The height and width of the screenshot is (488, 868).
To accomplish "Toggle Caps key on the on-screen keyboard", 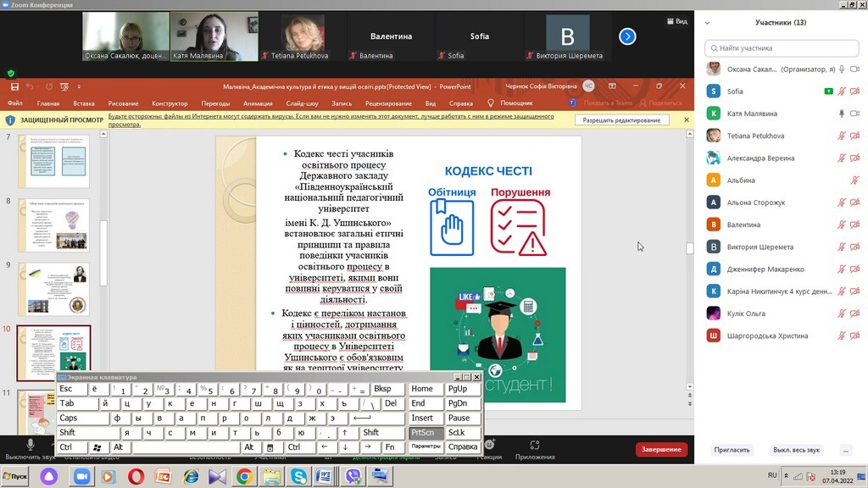I will click(x=69, y=419).
